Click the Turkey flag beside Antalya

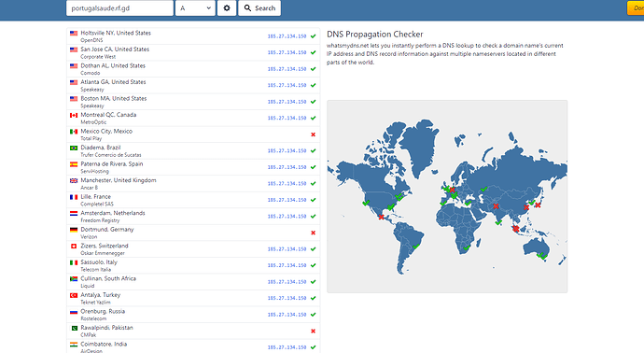coord(74,295)
